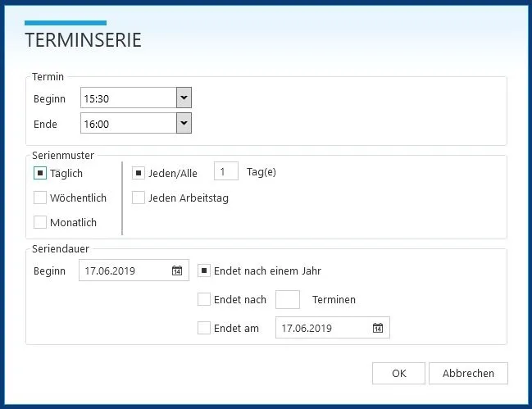Confirm with the OK button
532x409 pixels.
point(398,373)
